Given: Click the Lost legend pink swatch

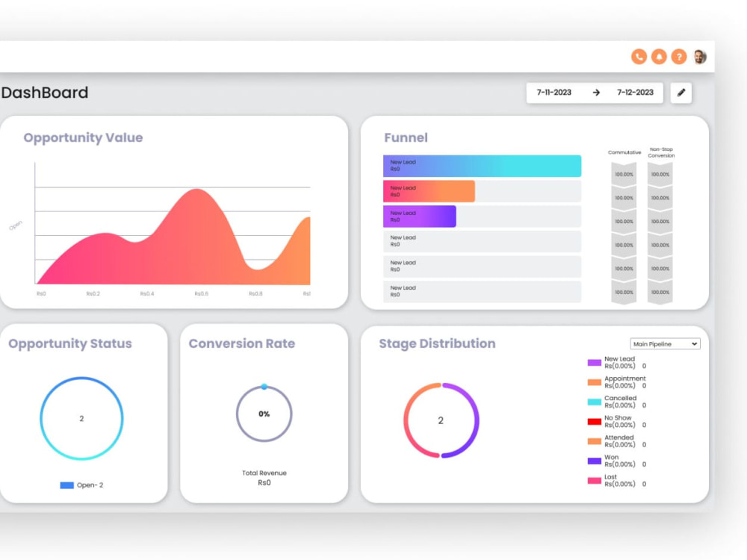Looking at the screenshot, I should (594, 480).
